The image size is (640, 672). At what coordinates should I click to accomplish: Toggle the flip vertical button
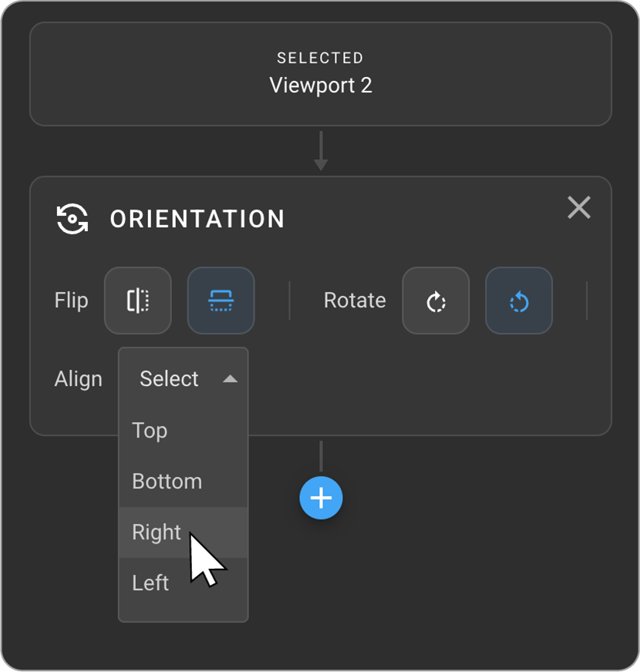221,301
